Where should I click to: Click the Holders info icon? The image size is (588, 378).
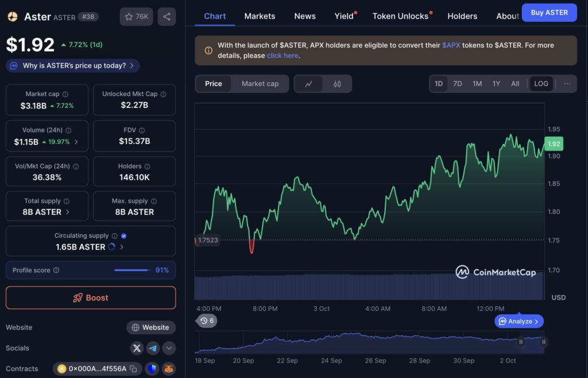148,166
